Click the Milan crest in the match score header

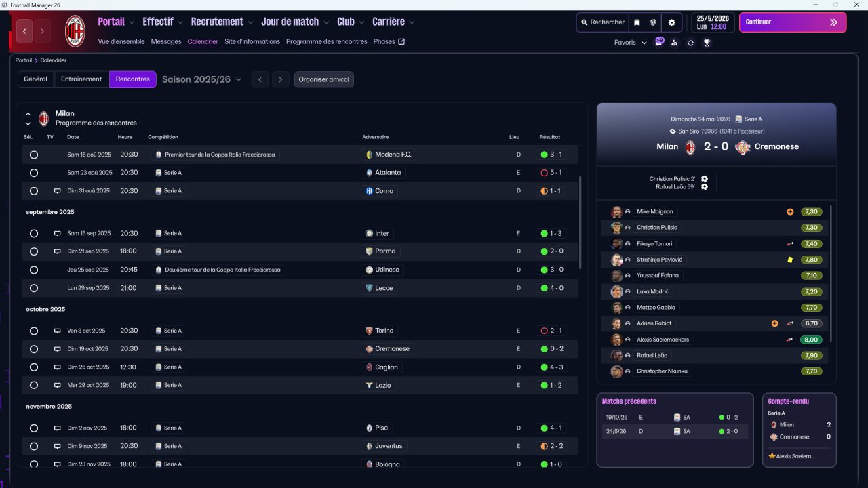pyautogui.click(x=690, y=147)
